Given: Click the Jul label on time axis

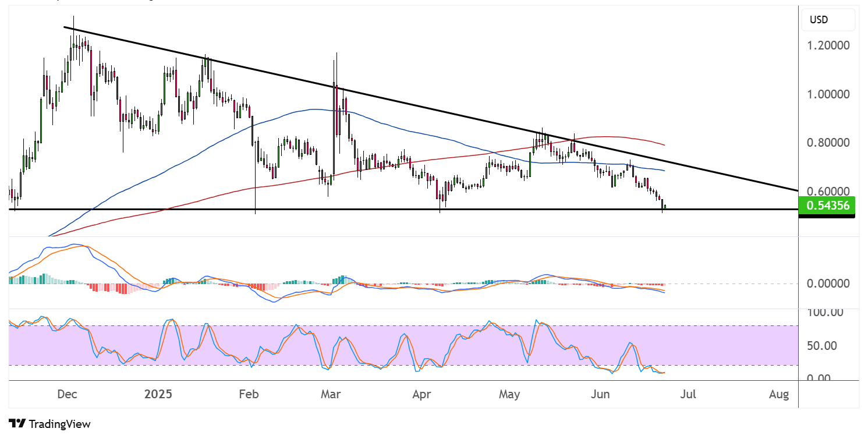Looking at the screenshot, I should pos(689,394).
